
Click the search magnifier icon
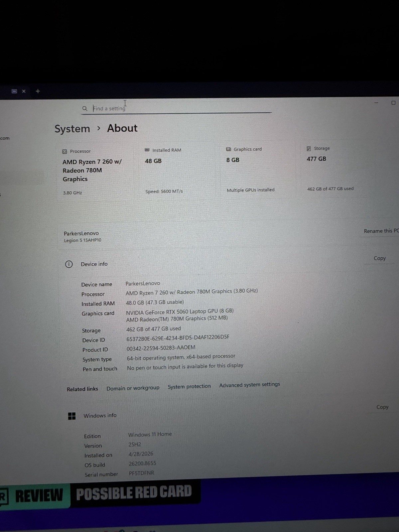(x=85, y=108)
